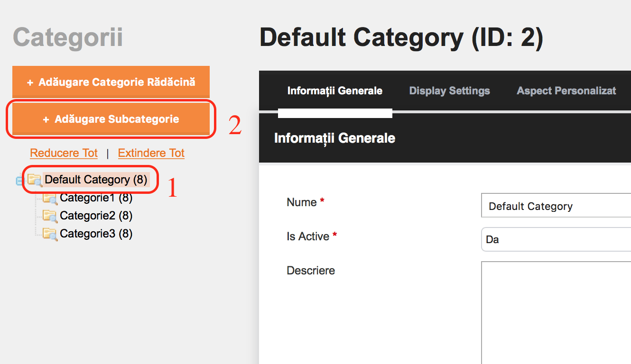The height and width of the screenshot is (364, 631).
Task: Collapse the Default Category tree node
Action: tap(20, 181)
